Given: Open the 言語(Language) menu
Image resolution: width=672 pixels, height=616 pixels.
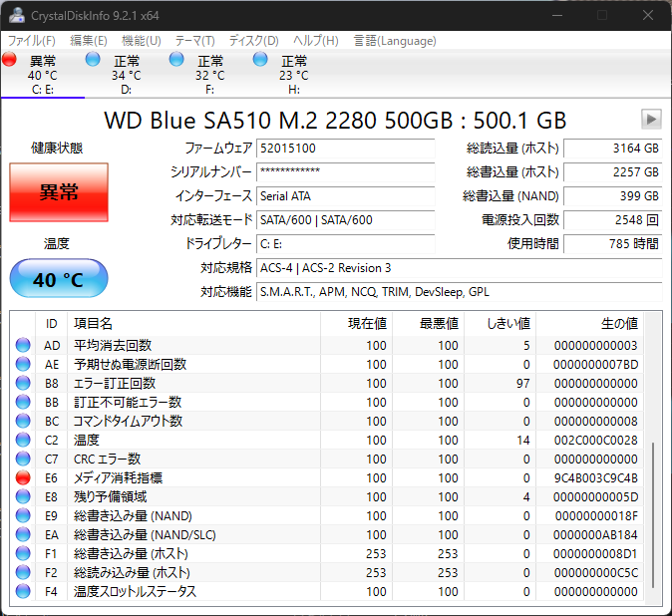Looking at the screenshot, I should pos(395,41).
